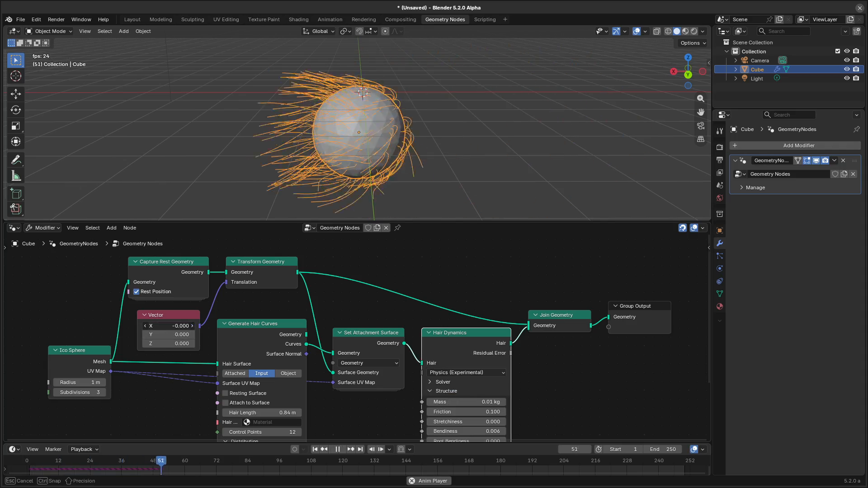Adjust the Bendiness value slider
The height and width of the screenshot is (488, 868).
466,431
